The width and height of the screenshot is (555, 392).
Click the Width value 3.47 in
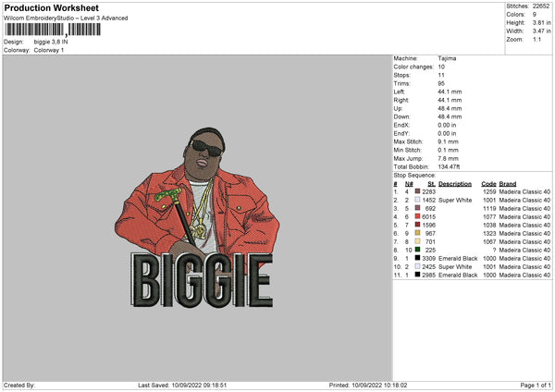541,31
